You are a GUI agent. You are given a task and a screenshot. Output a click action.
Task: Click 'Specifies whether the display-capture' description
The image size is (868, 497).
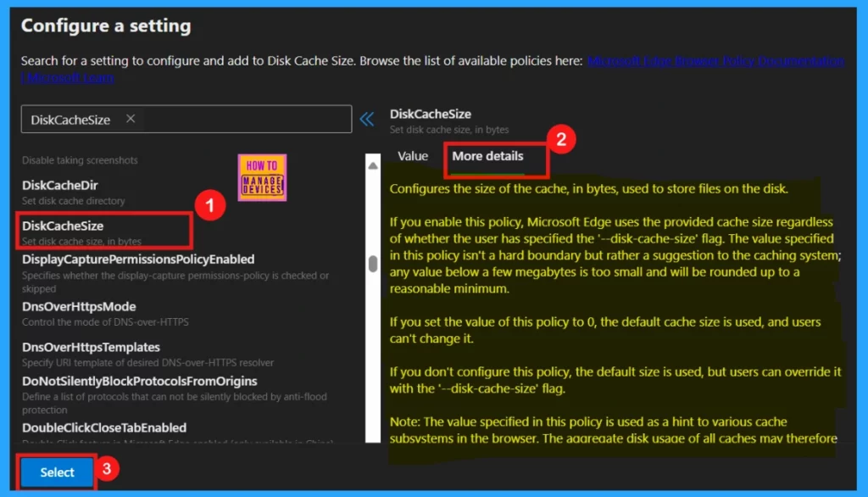(x=175, y=282)
